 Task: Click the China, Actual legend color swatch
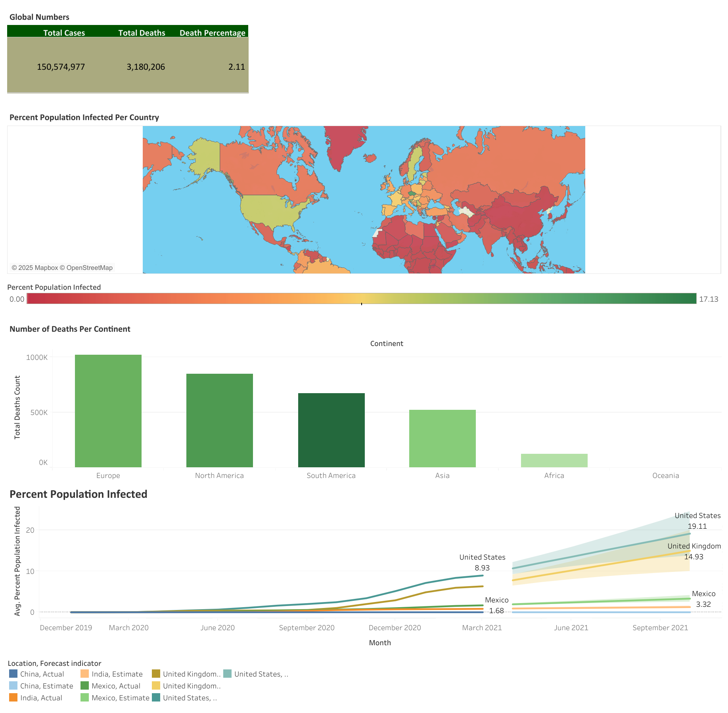click(13, 674)
